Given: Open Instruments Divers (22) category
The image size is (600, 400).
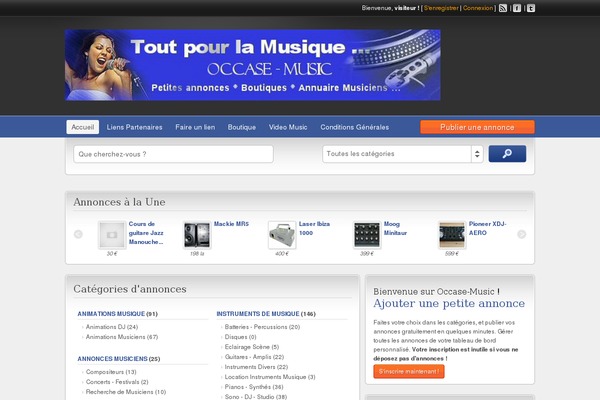Looking at the screenshot, I should coord(256,367).
